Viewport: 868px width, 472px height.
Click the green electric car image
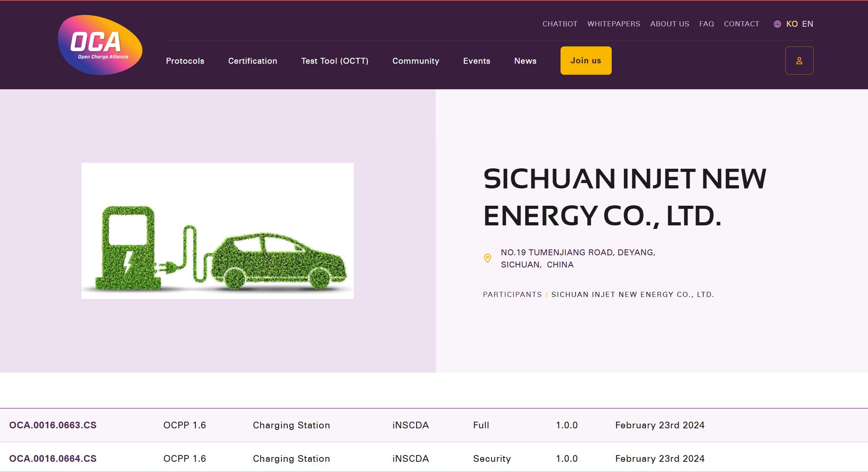tap(218, 231)
